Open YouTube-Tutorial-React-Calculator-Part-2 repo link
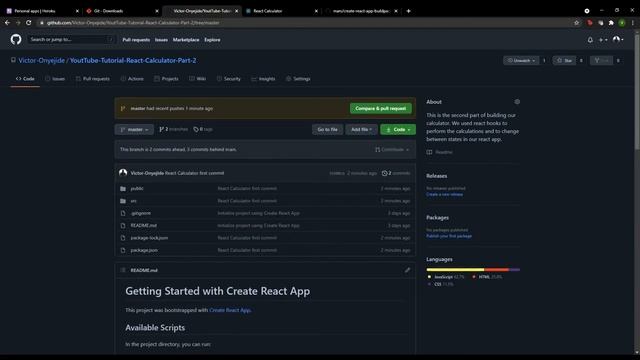 [x=133, y=60]
